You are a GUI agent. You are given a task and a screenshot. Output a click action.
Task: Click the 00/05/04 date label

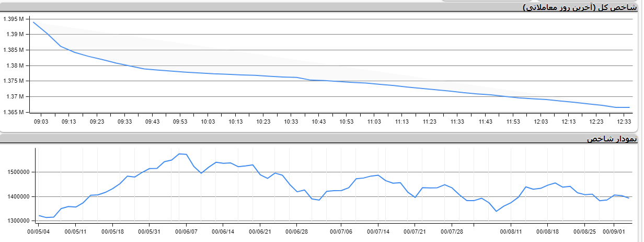(39, 231)
